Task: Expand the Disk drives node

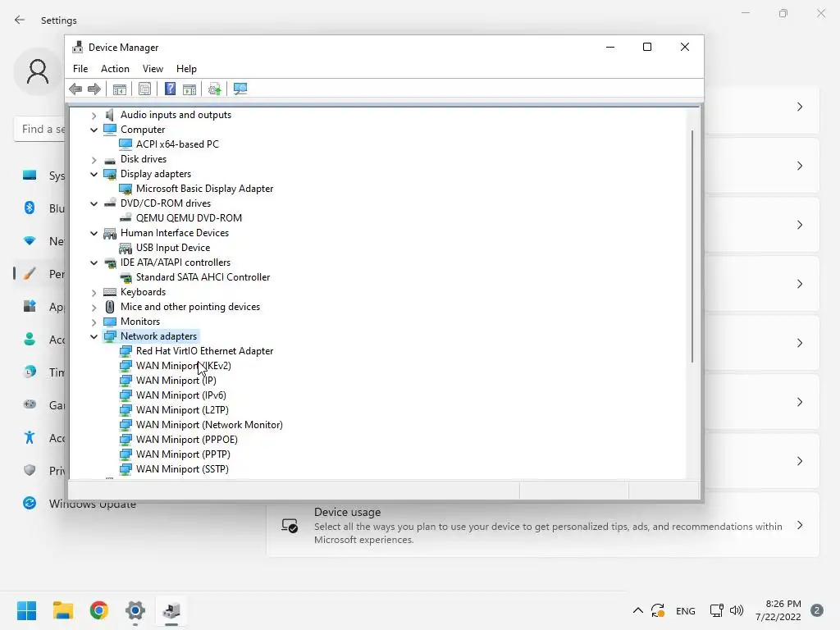Action: [94, 160]
